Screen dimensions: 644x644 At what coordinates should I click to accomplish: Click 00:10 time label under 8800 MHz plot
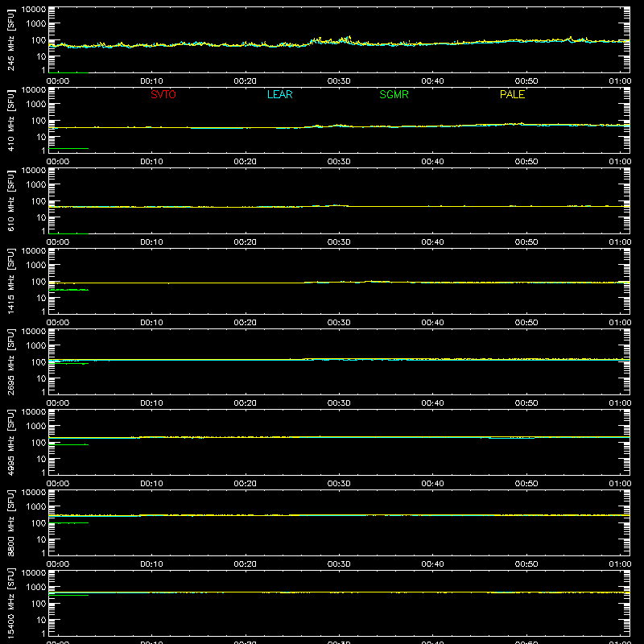tap(151, 564)
